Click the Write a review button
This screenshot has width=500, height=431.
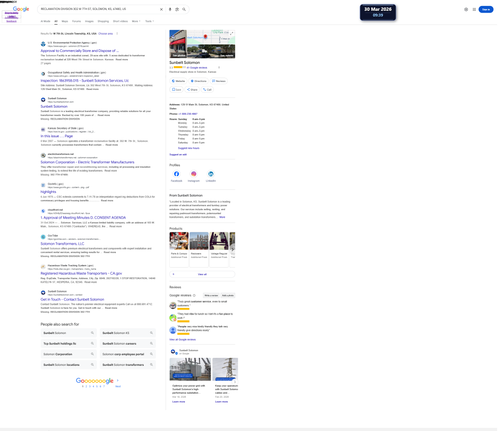pos(211,296)
